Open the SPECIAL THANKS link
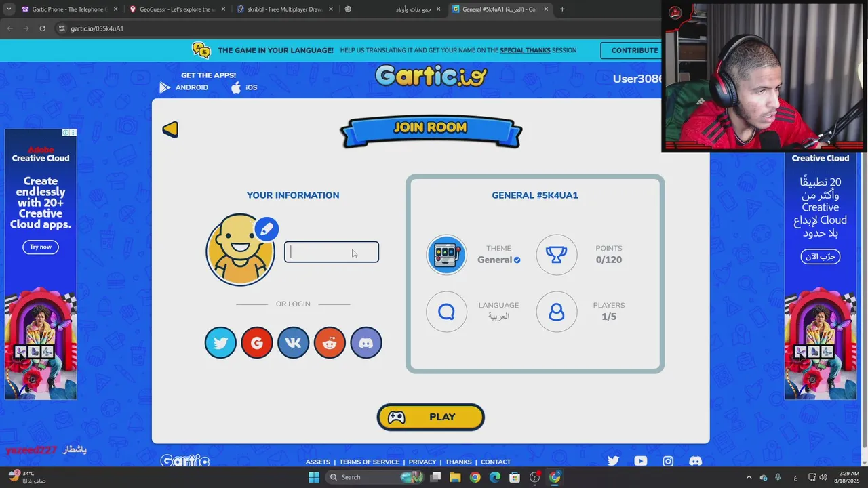This screenshot has height=488, width=868. [525, 50]
